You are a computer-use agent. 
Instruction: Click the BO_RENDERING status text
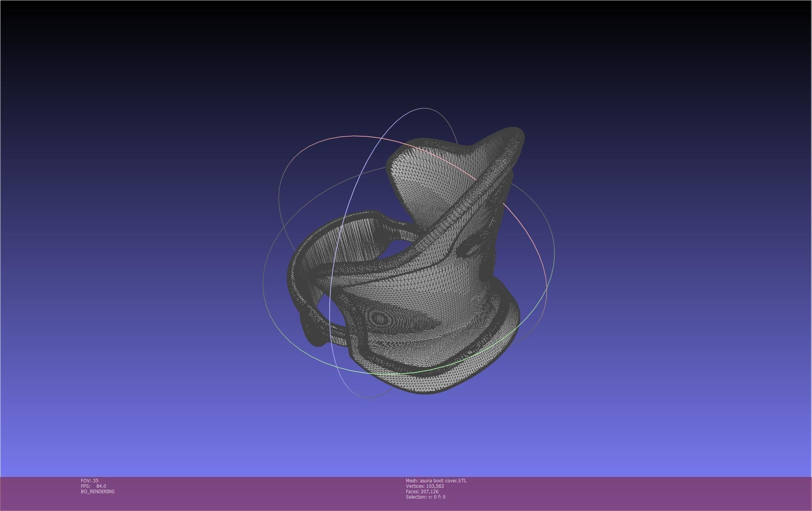click(x=98, y=491)
